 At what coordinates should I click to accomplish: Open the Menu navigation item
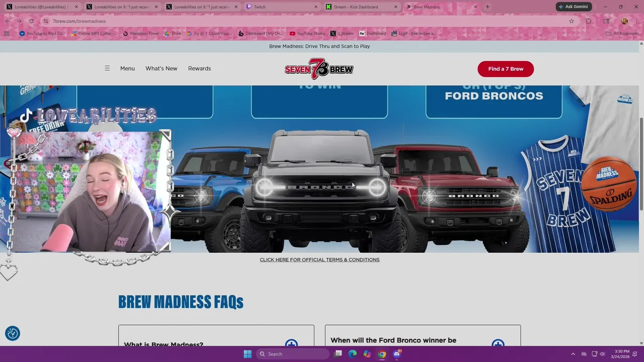click(127, 68)
